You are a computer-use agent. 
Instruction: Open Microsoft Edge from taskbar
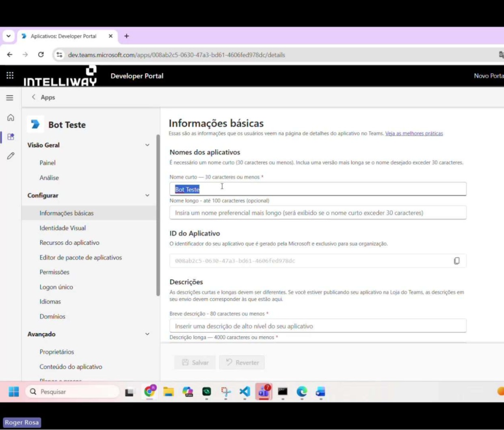click(302, 391)
